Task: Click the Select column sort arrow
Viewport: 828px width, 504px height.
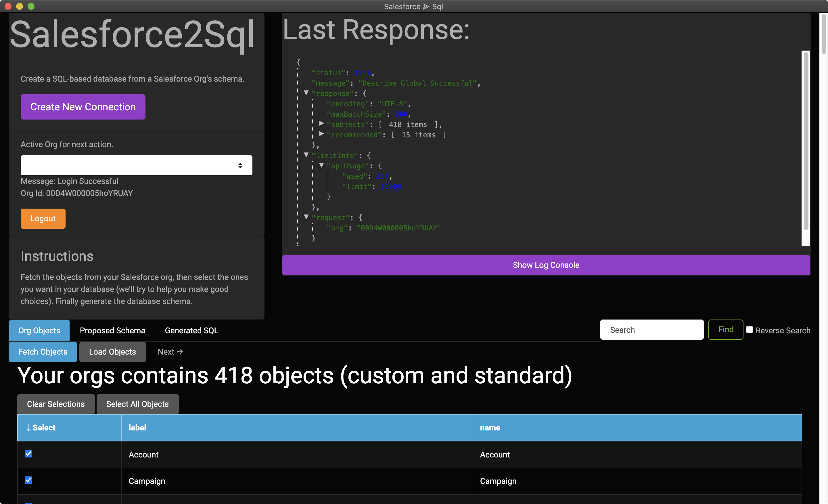Action: (29, 428)
